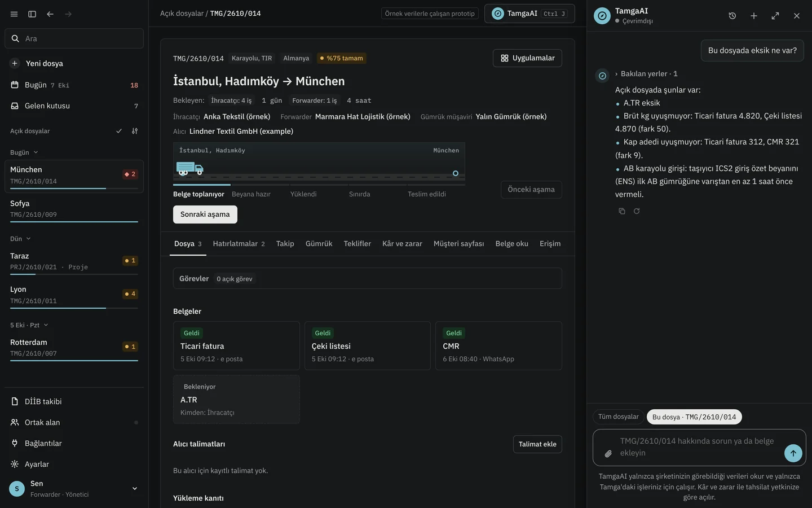This screenshot has width=812, height=508.
Task: Click the plus icon beside Yeni dosya
Action: point(15,63)
